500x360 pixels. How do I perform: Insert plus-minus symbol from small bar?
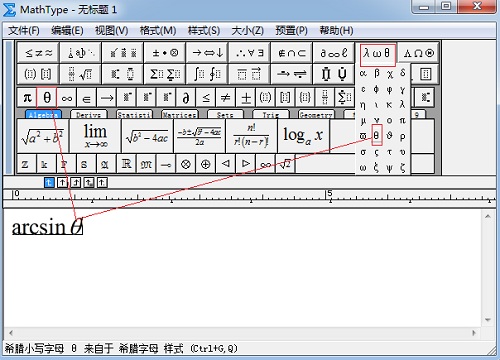246,98
